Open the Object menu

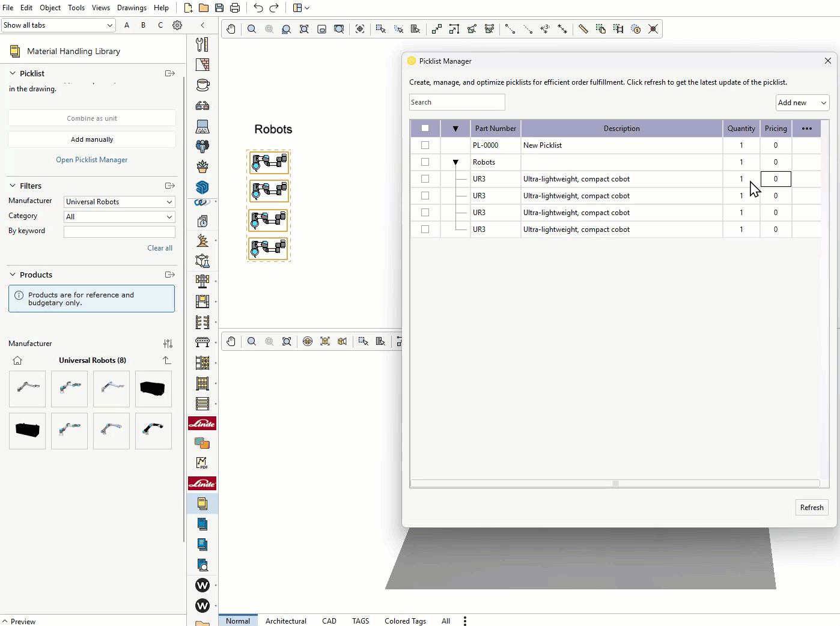pos(50,8)
